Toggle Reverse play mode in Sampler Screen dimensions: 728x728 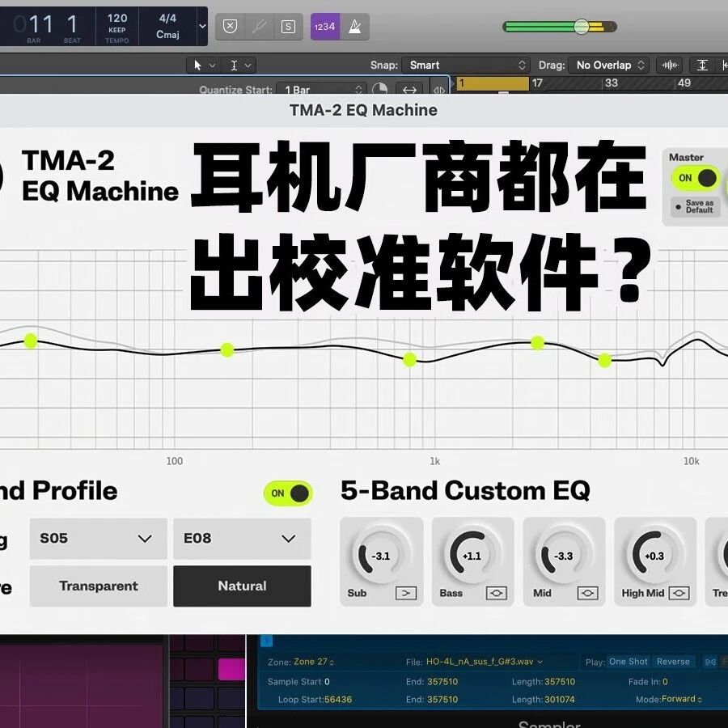click(673, 662)
